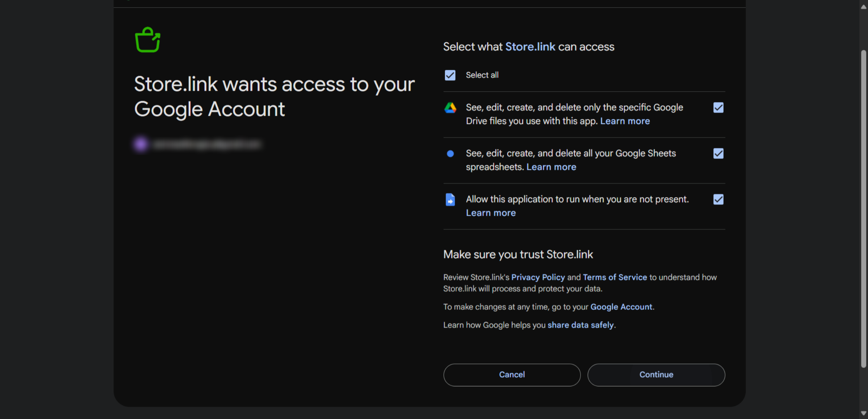Click the Google Sheets icon

point(450,154)
